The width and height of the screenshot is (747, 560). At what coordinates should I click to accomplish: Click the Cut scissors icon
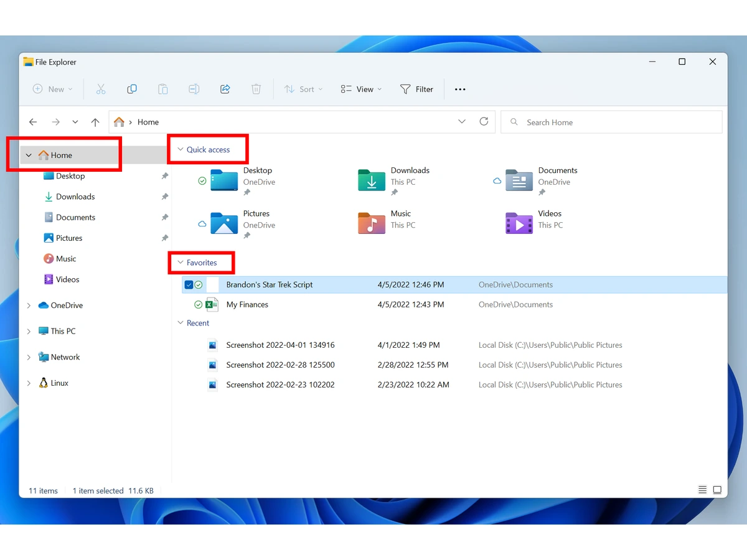pyautogui.click(x=101, y=89)
